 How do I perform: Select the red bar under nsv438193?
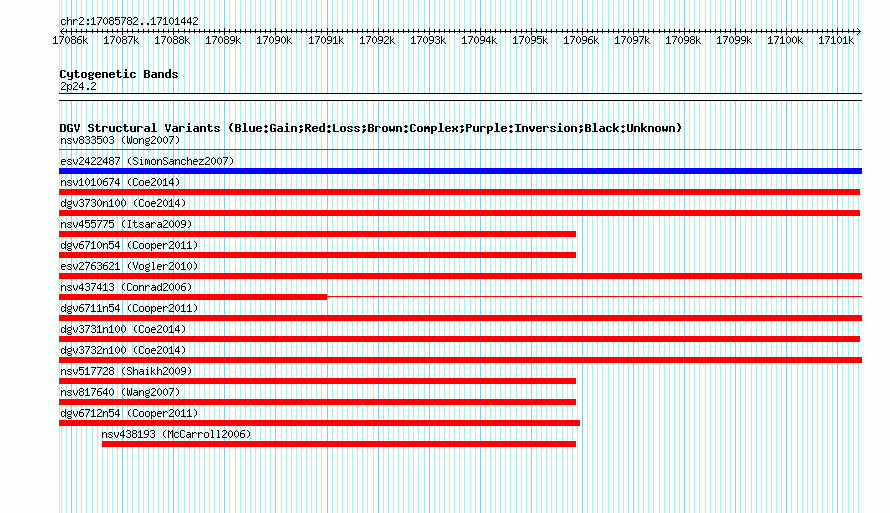coord(339,444)
